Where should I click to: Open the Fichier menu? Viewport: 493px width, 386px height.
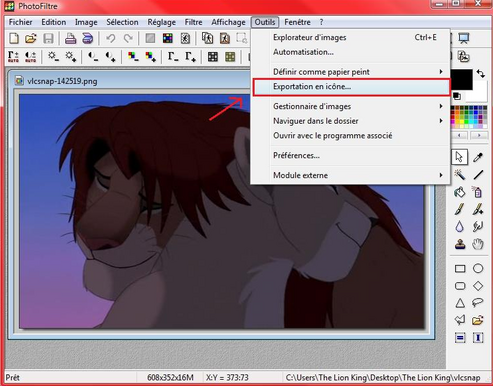click(20, 22)
